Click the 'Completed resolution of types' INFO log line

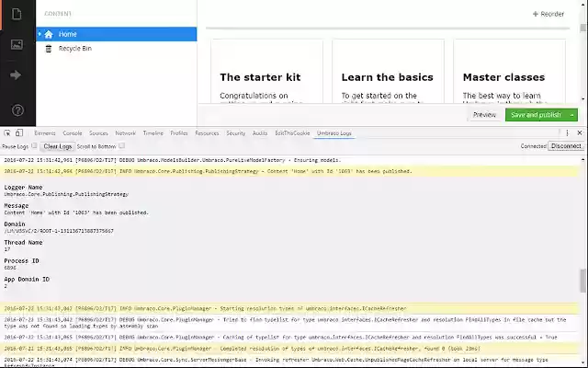tap(290, 349)
